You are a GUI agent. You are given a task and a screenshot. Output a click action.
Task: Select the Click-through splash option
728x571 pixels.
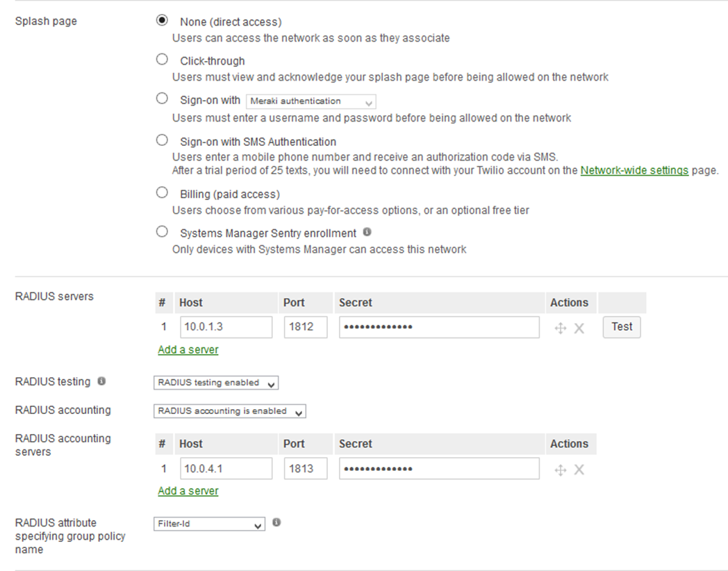pyautogui.click(x=161, y=59)
